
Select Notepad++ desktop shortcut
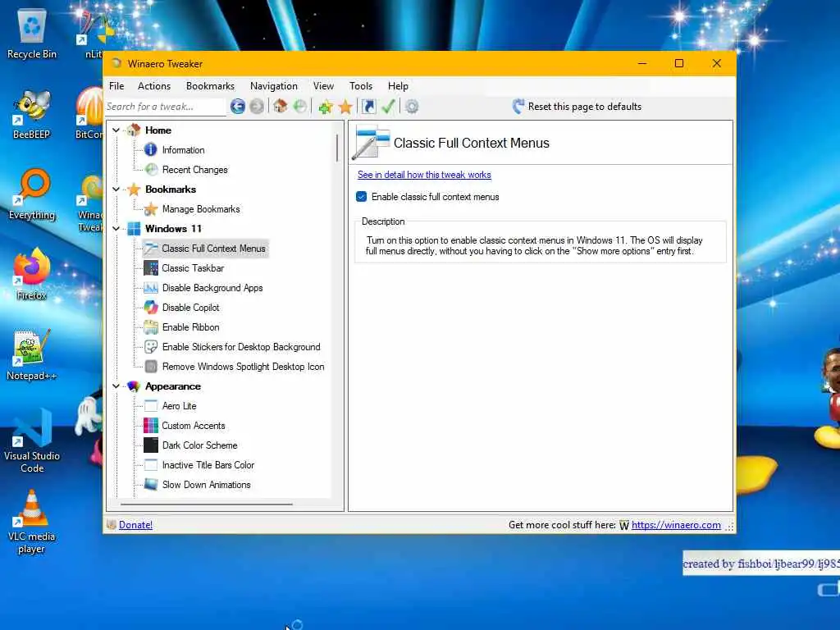32,355
